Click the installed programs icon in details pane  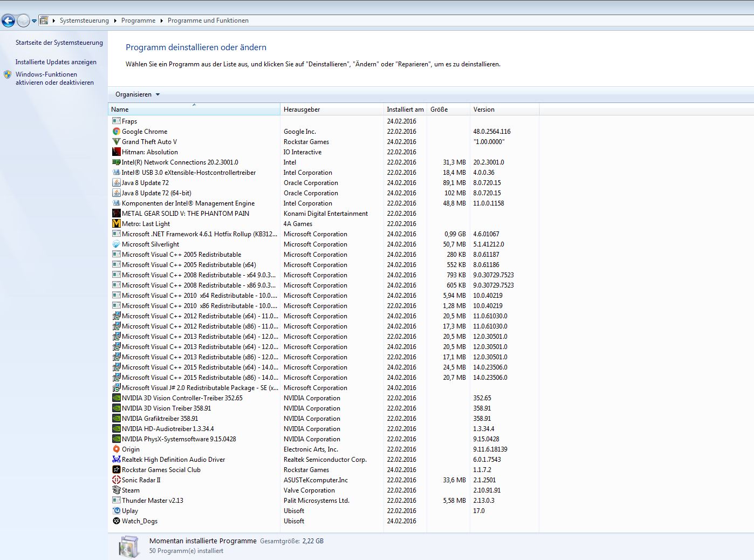click(x=129, y=546)
